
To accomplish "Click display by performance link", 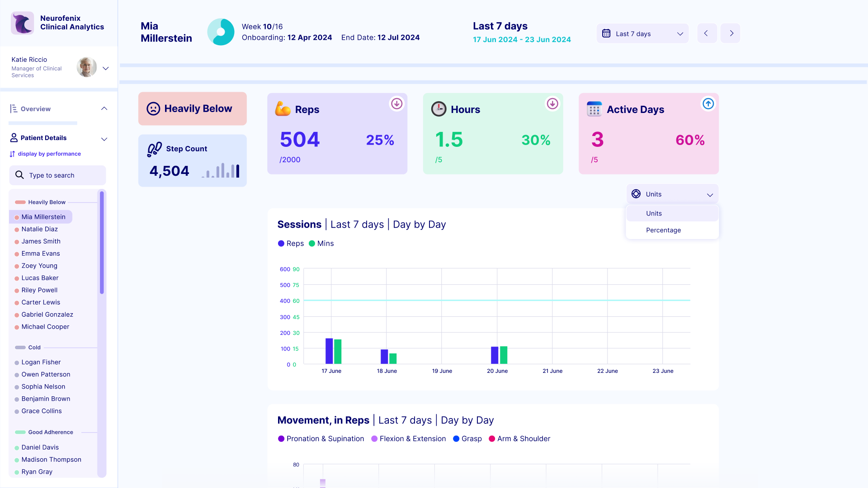I will click(x=49, y=154).
